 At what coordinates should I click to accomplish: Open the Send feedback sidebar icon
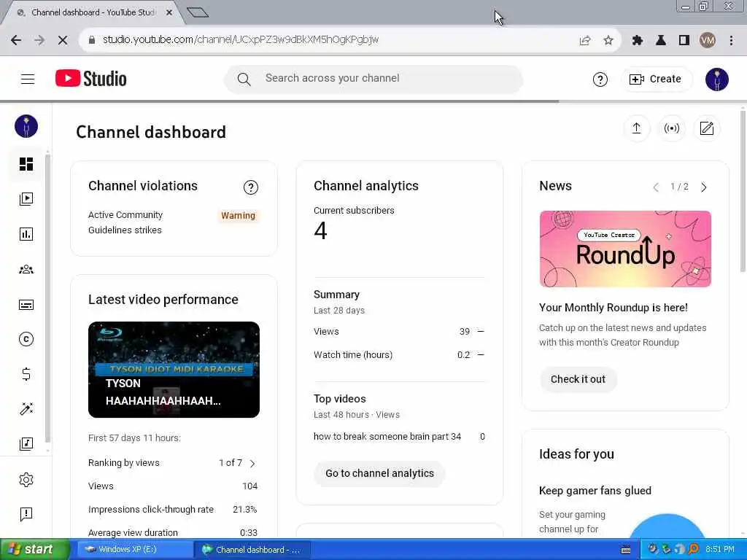click(x=26, y=514)
